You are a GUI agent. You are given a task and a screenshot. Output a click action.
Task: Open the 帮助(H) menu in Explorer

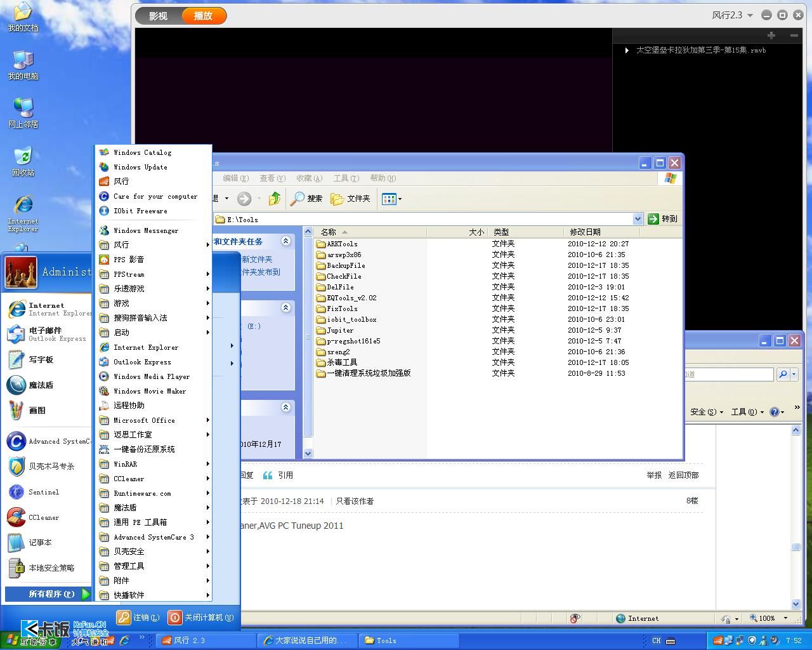(383, 178)
